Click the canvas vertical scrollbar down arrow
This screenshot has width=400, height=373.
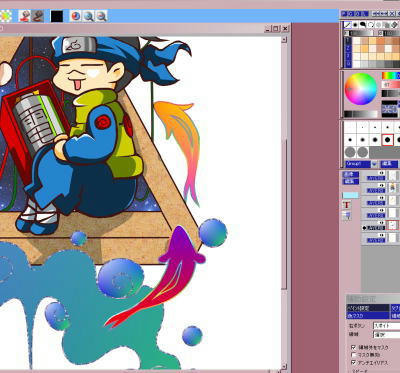pos(284,367)
